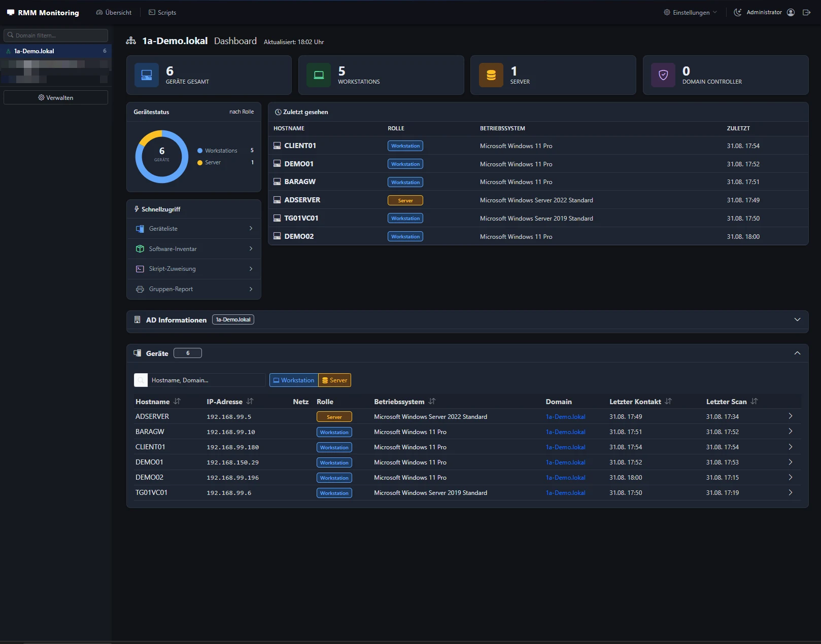Image resolution: width=821 pixels, height=644 pixels.
Task: Click DEMO02 computer icon in Zuletzt gesehen
Action: (277, 236)
